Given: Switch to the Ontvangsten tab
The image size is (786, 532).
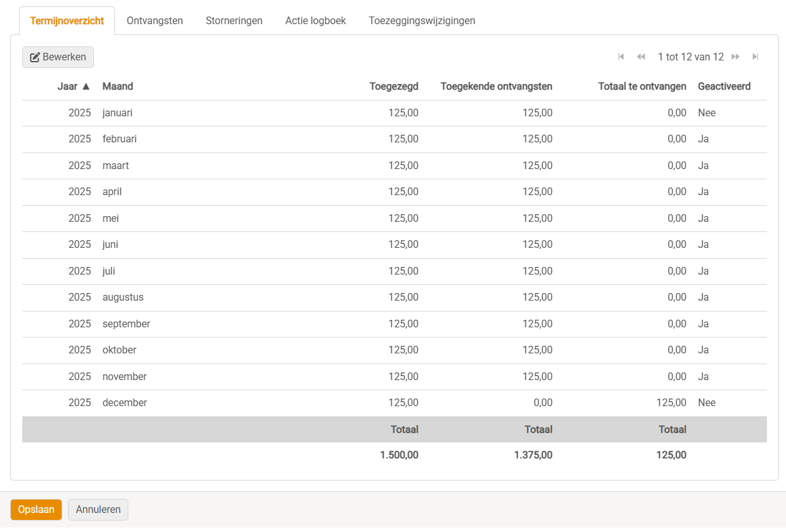Looking at the screenshot, I should [154, 21].
